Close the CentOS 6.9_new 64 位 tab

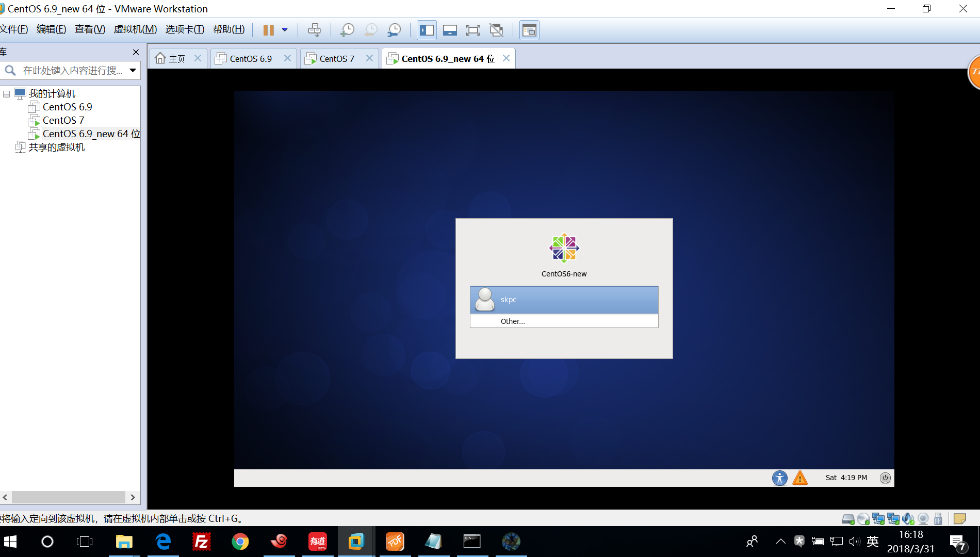506,58
